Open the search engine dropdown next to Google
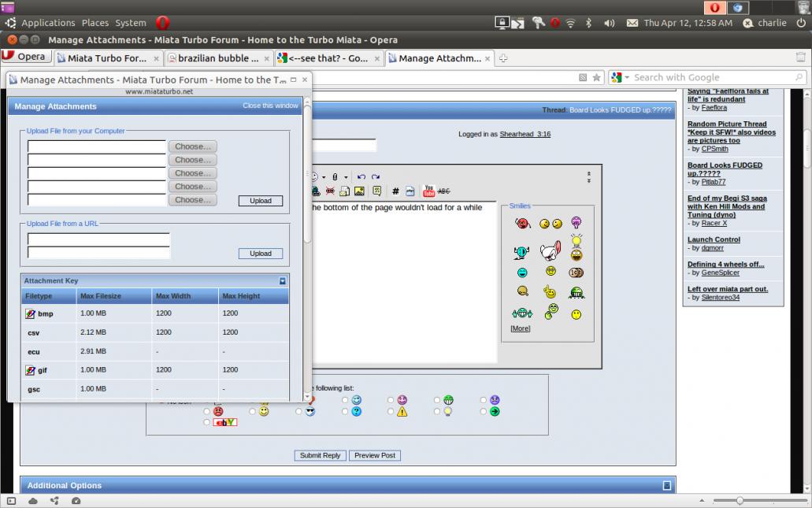 tap(627, 77)
